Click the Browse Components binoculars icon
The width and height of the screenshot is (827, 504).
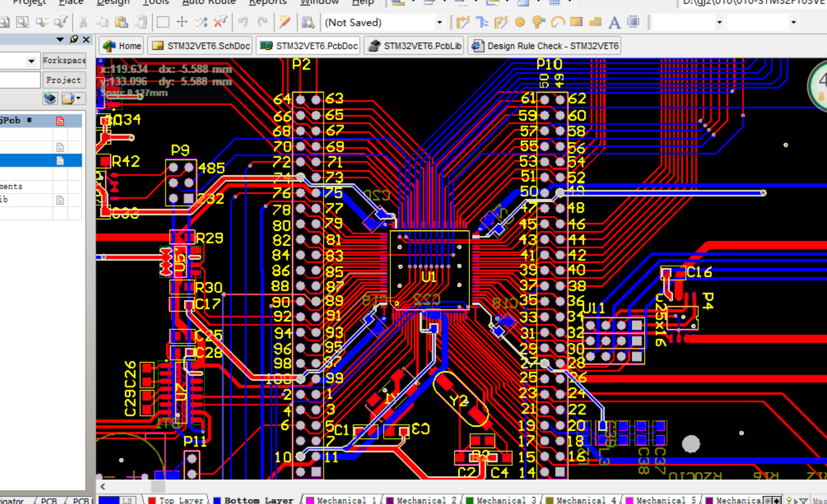pos(308,22)
